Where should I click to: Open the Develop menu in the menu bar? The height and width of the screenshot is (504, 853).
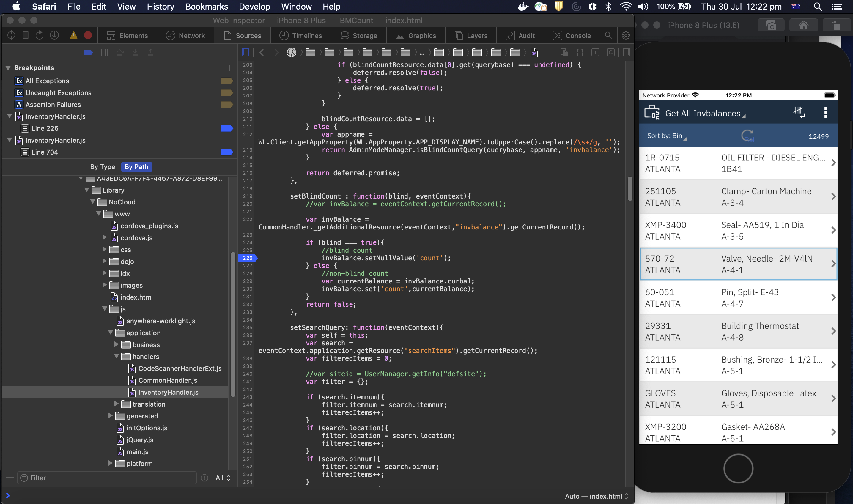pyautogui.click(x=254, y=7)
